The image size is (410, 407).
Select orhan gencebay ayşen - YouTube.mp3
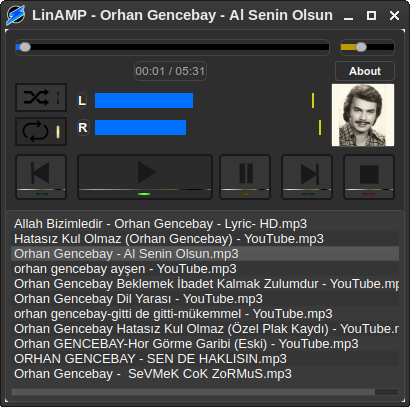click(x=205, y=269)
